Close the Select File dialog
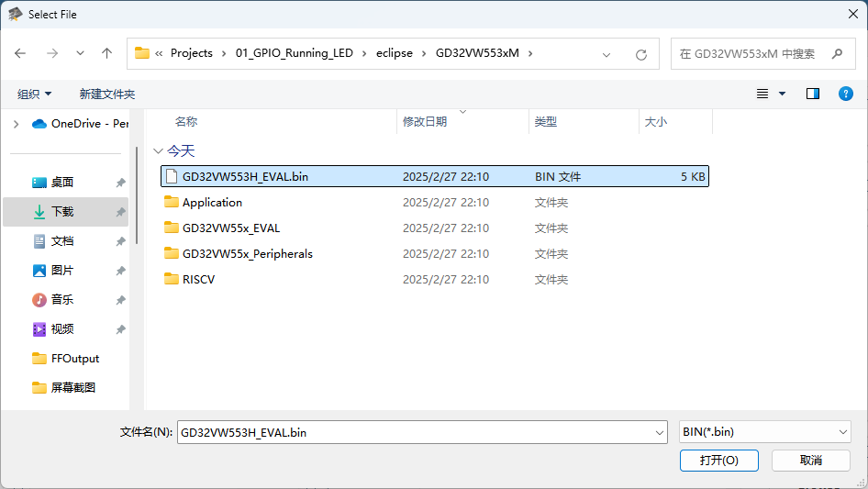Image resolution: width=868 pixels, height=489 pixels. point(853,14)
